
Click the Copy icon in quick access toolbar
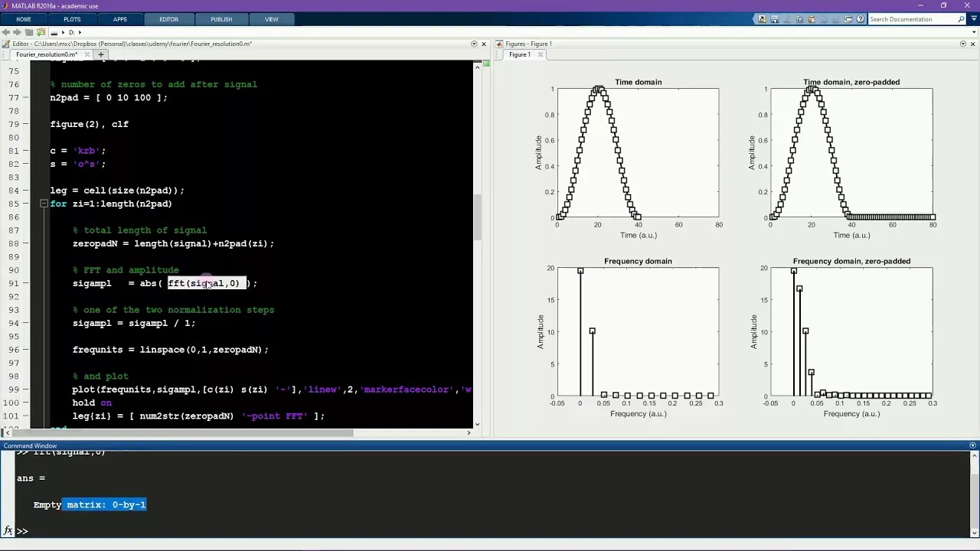tap(799, 19)
